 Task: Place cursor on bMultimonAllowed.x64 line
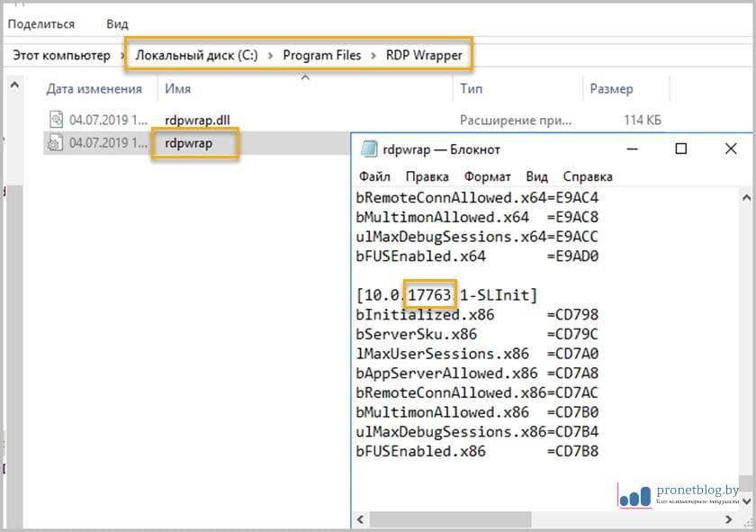pos(477,217)
